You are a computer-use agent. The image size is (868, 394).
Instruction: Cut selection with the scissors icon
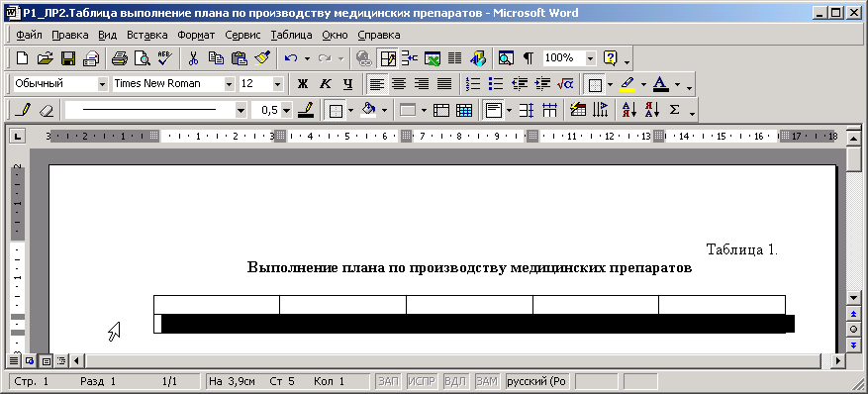pos(193,58)
